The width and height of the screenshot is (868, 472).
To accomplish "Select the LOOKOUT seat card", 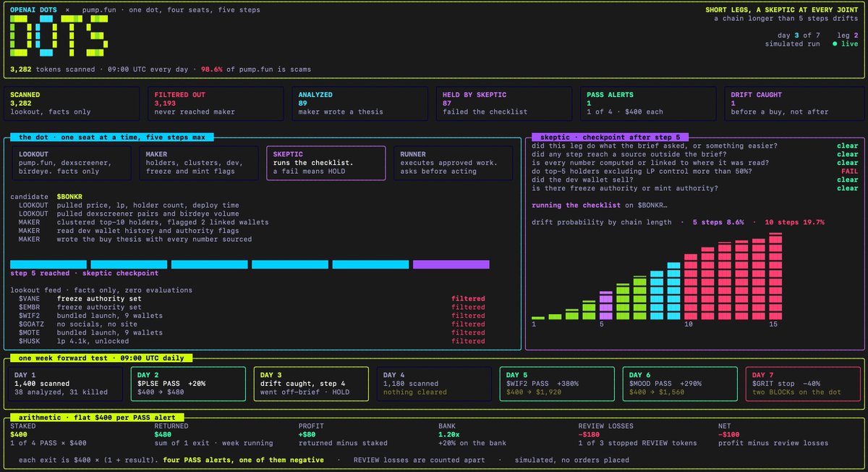I will [x=71, y=162].
